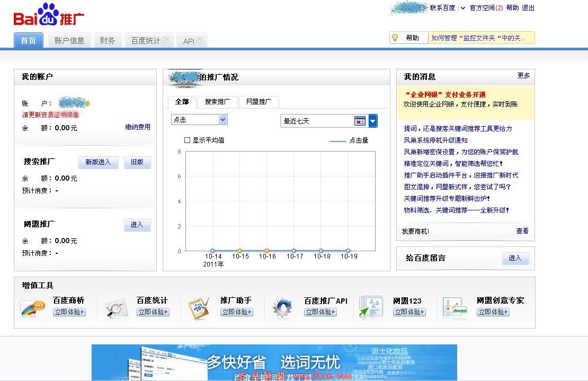Open the 百度商桥 speech bubble icon
Image resolution: width=588 pixels, height=381 pixels.
click(x=32, y=307)
